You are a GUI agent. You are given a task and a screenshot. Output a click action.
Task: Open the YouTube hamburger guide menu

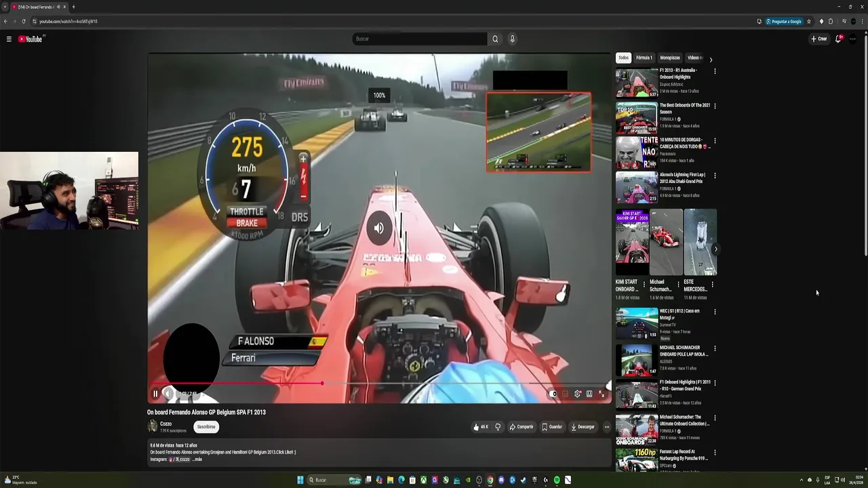9,39
